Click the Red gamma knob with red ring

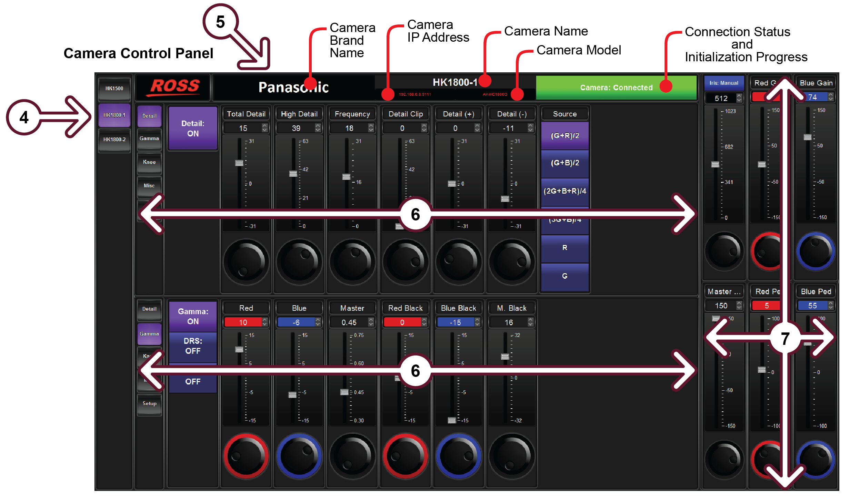click(x=246, y=456)
